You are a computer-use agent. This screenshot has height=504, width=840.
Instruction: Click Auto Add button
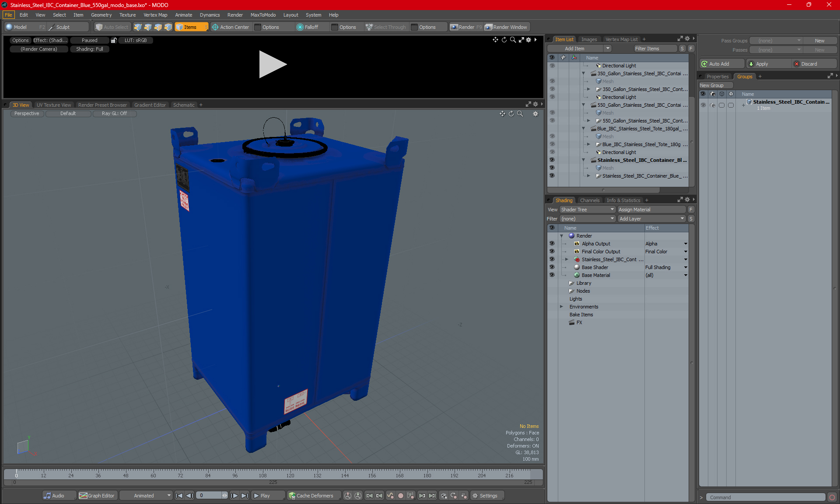(721, 64)
